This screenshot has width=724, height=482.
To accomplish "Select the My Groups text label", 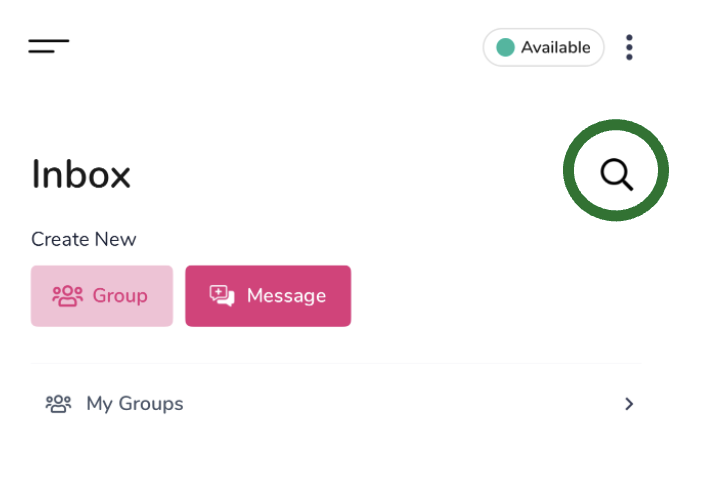I will click(x=135, y=404).
